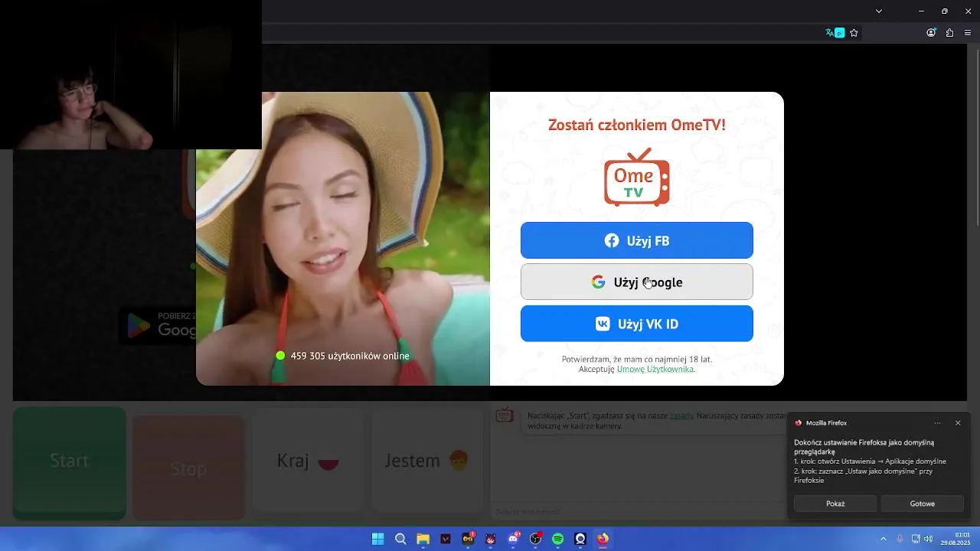Image resolution: width=980 pixels, height=551 pixels.
Task: Click the dimmed Stop button
Action: click(x=188, y=468)
